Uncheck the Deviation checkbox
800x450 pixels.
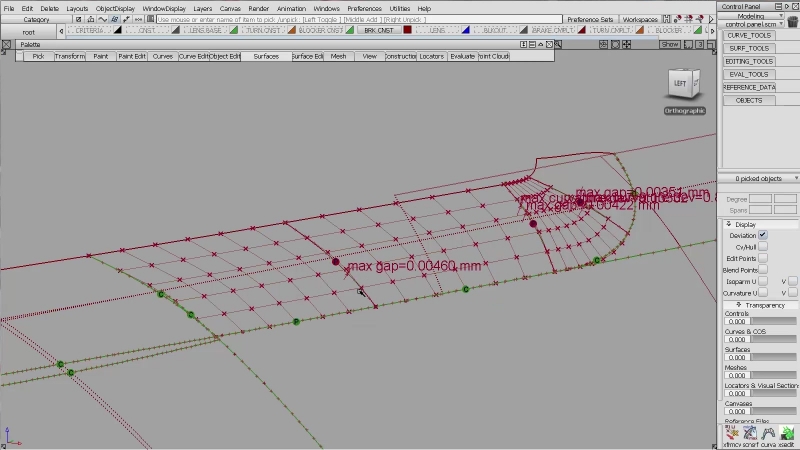[x=763, y=235]
